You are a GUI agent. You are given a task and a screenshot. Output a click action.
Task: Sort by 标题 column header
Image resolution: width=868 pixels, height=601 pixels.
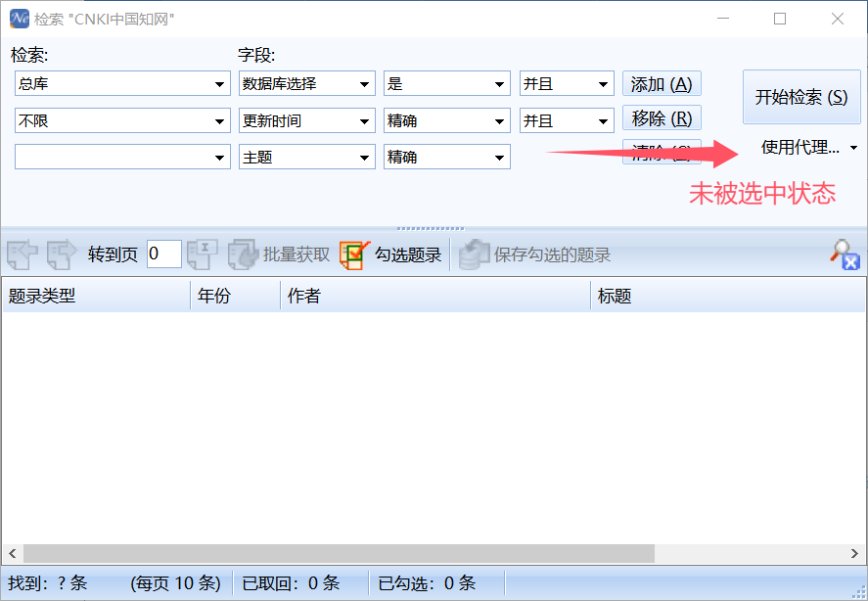click(x=728, y=296)
